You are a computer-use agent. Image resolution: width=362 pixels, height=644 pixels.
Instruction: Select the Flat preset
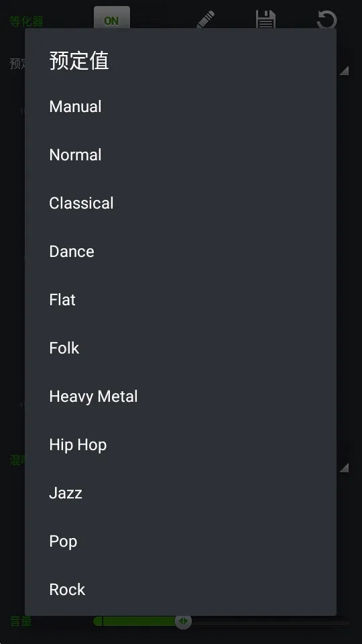(x=180, y=300)
